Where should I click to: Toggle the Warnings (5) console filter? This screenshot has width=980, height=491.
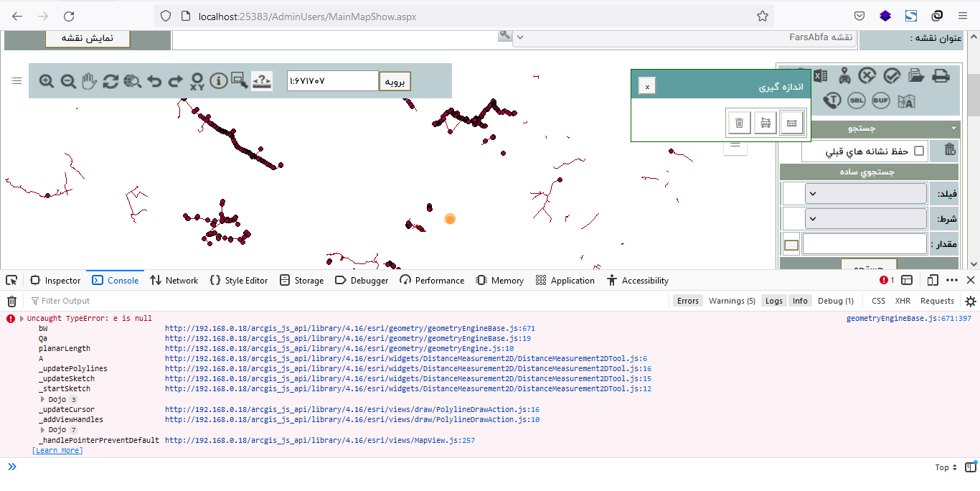click(732, 301)
